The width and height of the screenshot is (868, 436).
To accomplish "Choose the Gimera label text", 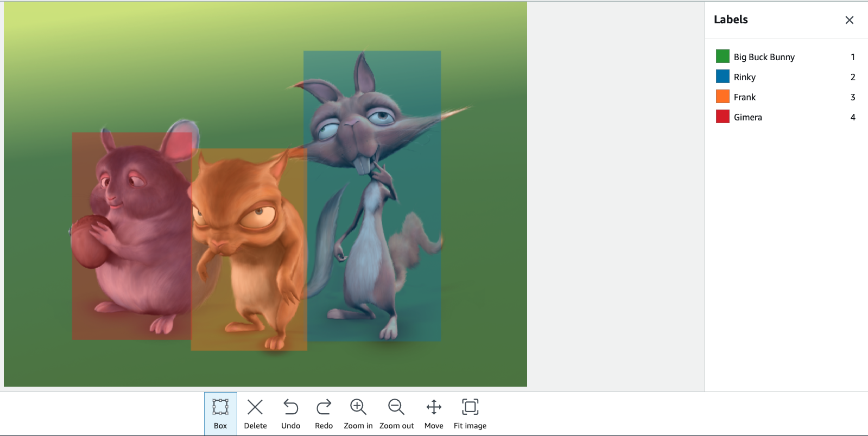I will click(747, 117).
